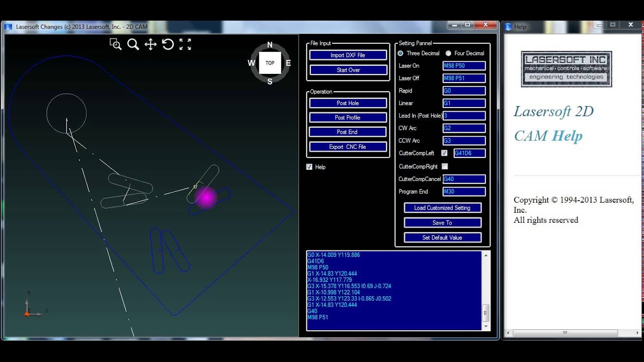This screenshot has width=644, height=362.
Task: Click the Post Profile button
Action: pos(348,118)
